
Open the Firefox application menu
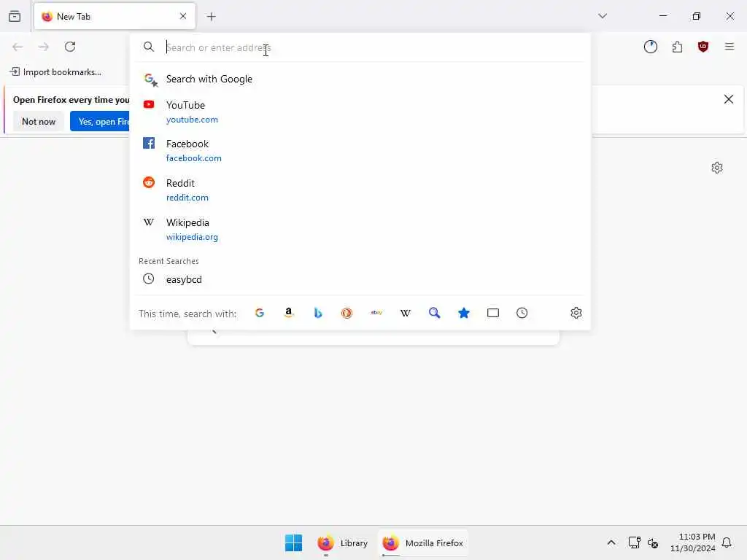(729, 47)
